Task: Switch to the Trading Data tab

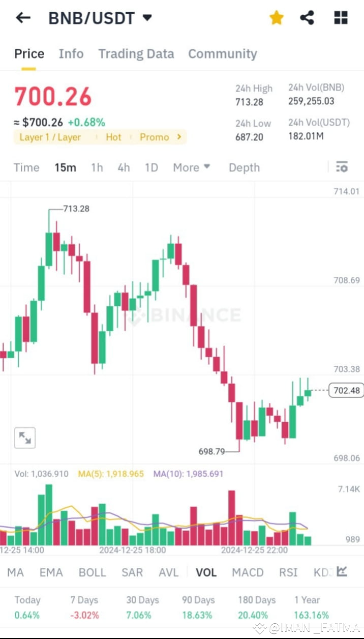Action: (x=136, y=53)
